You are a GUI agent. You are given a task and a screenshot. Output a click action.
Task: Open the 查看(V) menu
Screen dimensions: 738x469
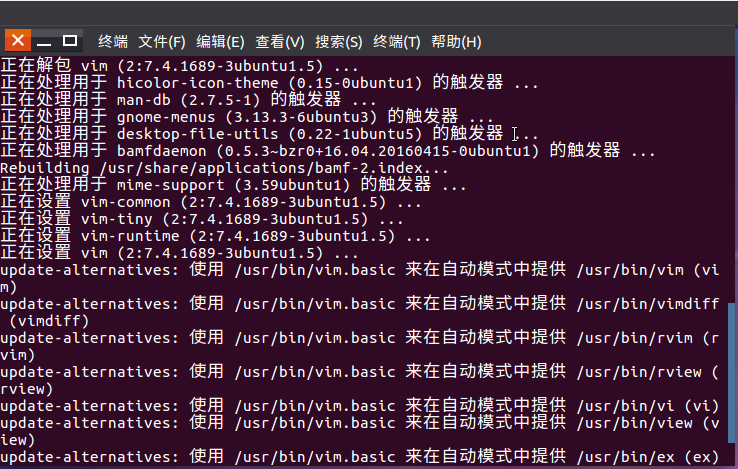tap(280, 42)
